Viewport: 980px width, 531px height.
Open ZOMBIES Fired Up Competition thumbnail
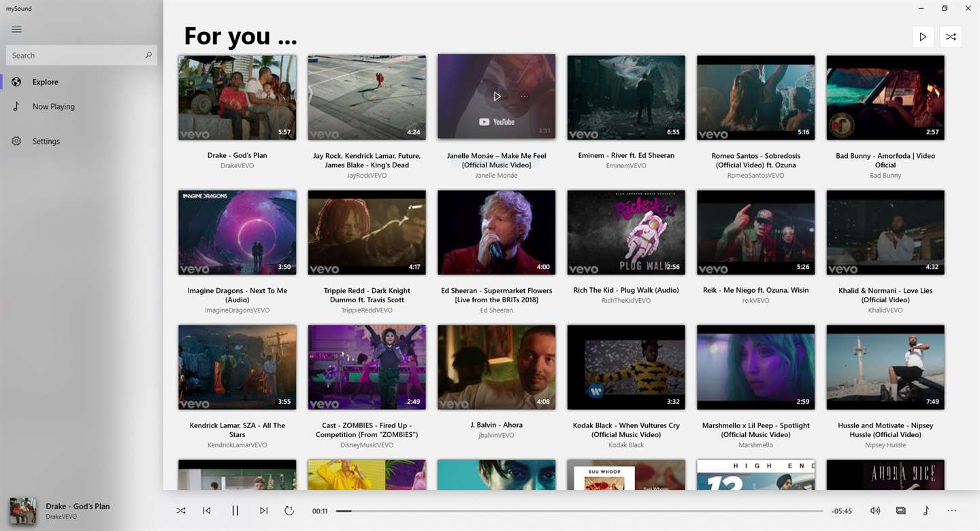[x=367, y=367]
